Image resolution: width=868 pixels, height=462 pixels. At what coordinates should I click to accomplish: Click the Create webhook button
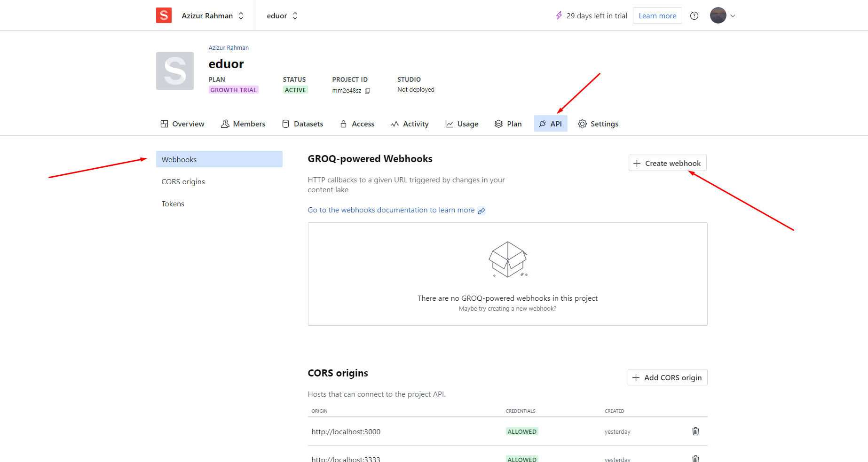click(x=667, y=163)
